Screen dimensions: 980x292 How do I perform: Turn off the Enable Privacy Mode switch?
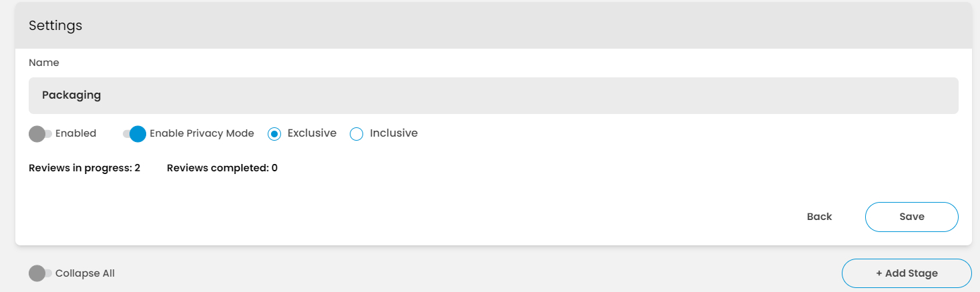(x=135, y=134)
